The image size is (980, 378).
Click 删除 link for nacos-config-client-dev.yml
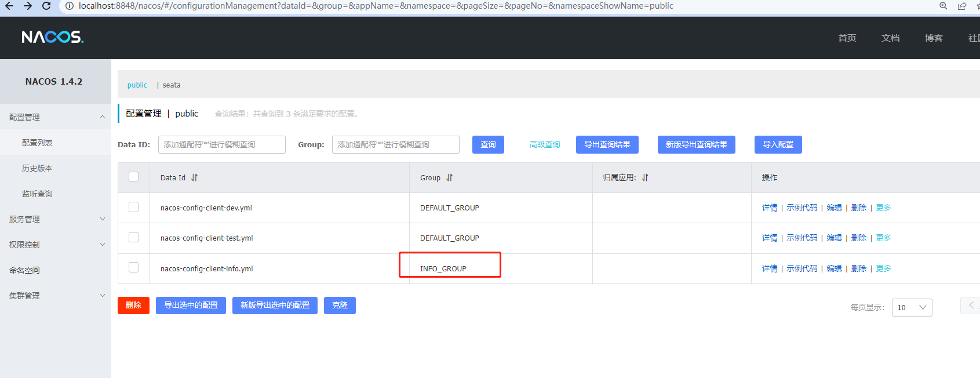coord(859,208)
